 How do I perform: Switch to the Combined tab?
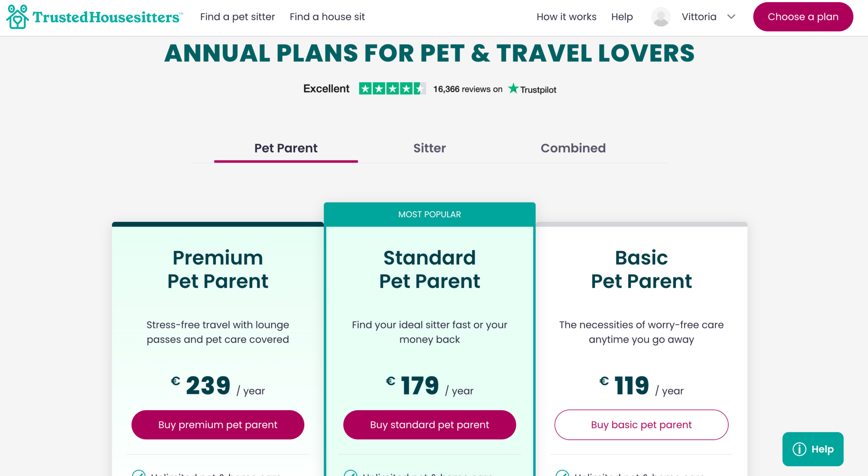click(x=573, y=148)
